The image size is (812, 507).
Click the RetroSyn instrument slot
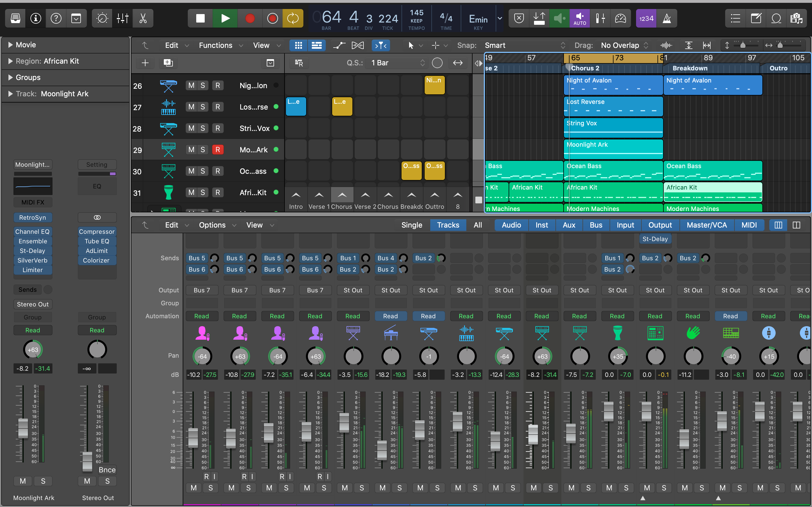(32, 217)
